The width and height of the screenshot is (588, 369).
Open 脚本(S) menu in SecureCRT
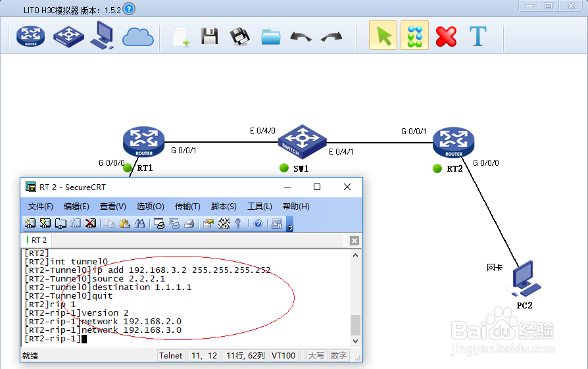(x=224, y=207)
